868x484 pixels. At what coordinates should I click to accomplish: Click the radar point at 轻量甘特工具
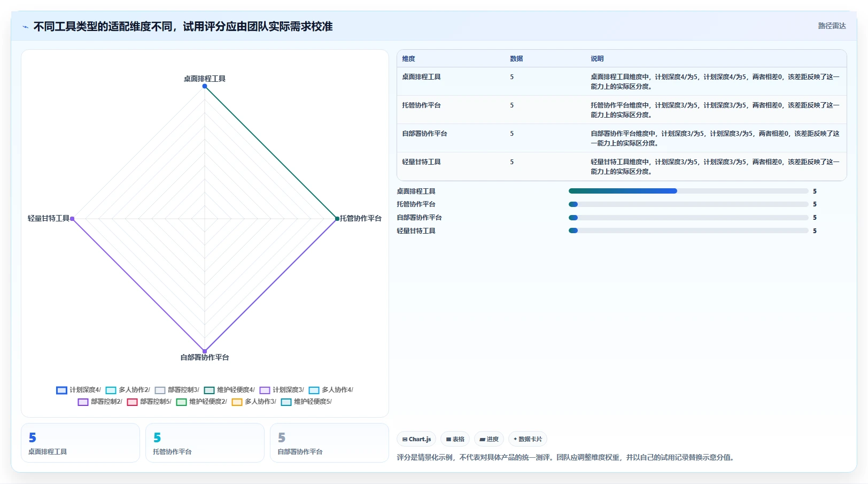click(72, 218)
